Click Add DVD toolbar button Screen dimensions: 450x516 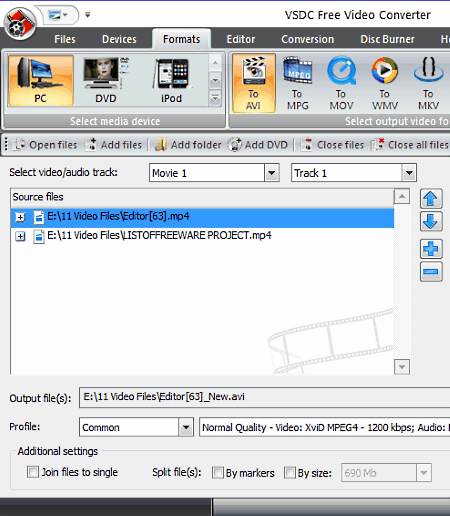(258, 145)
